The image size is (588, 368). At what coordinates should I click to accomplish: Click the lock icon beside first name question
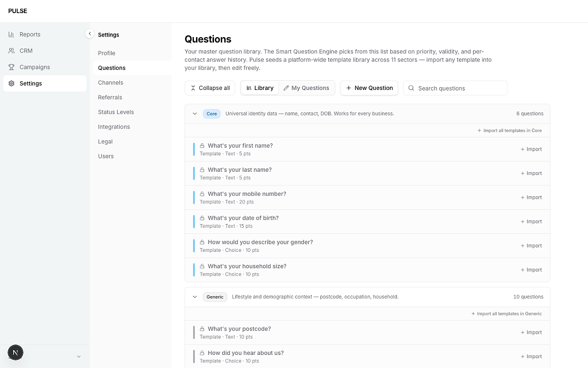point(202,146)
